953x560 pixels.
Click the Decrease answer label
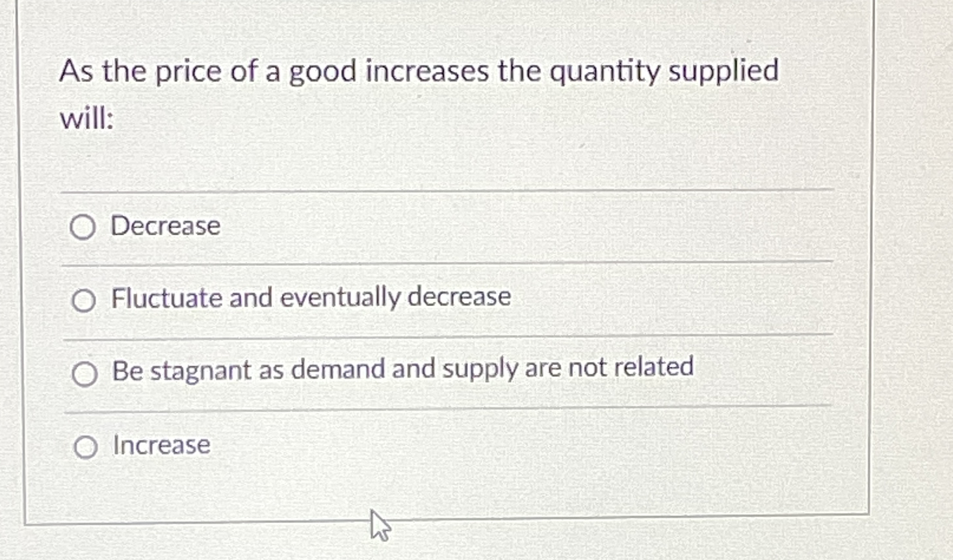(164, 226)
